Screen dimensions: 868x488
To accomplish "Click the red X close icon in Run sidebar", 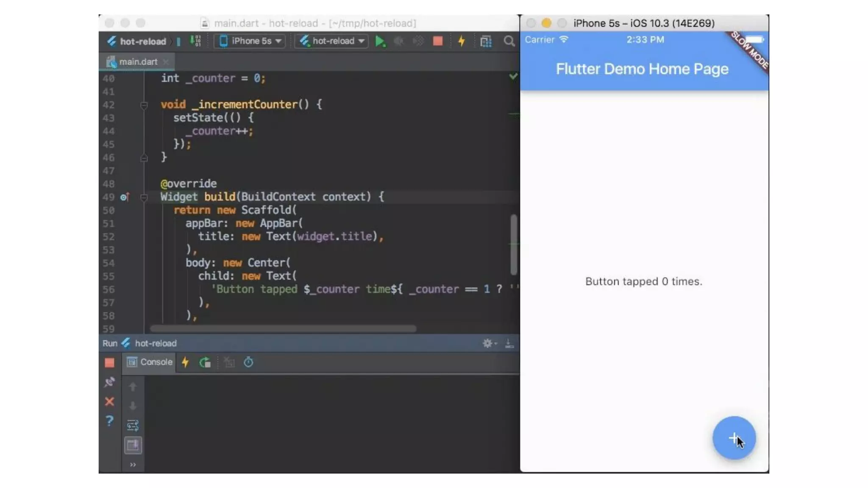I will tap(109, 402).
